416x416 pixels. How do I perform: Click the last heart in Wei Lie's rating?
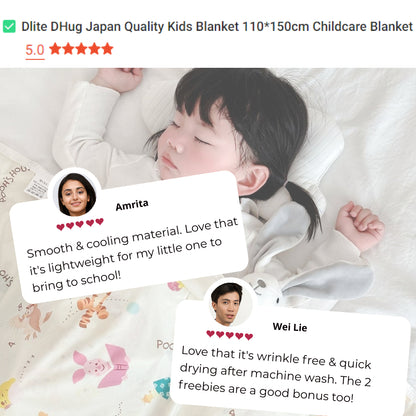[249, 336]
